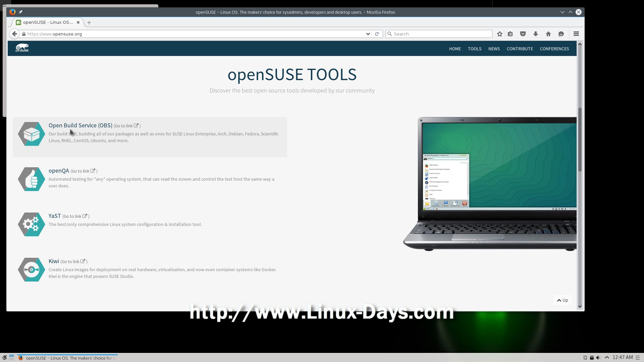This screenshot has width=644, height=362.
Task: Click the removable device icon in system tray
Action: 592,358
